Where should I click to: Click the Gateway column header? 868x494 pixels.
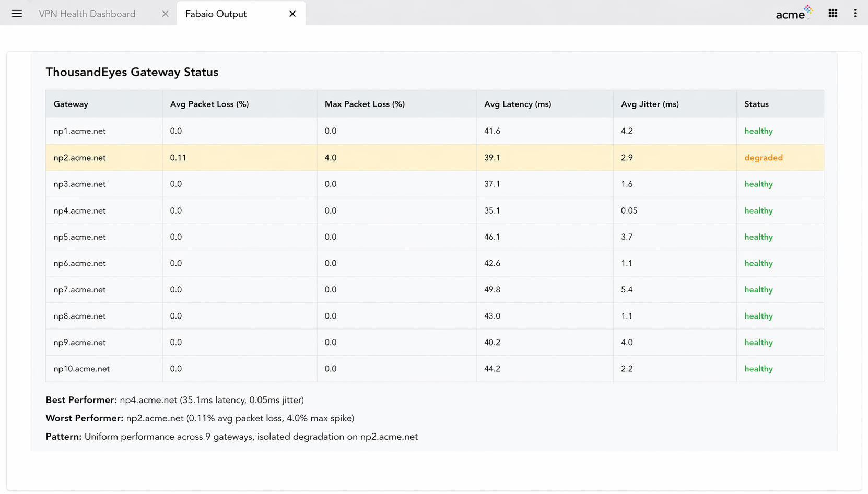click(x=71, y=104)
